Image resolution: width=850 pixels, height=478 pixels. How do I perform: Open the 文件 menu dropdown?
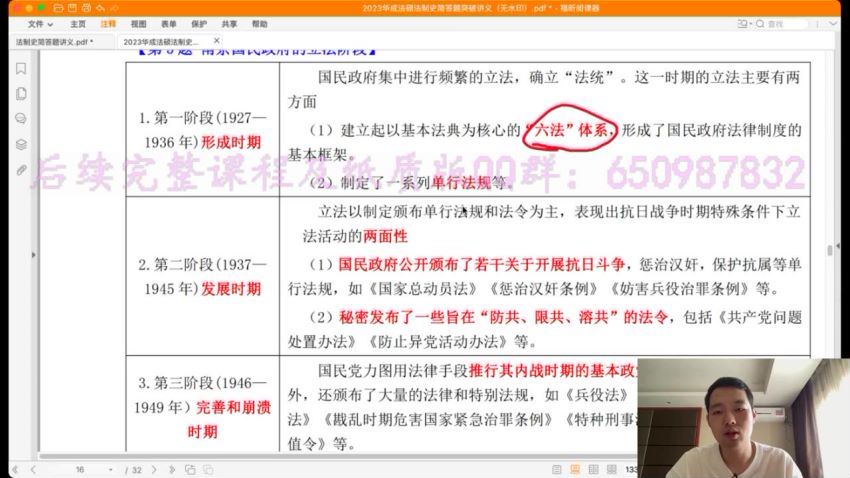coord(39,23)
